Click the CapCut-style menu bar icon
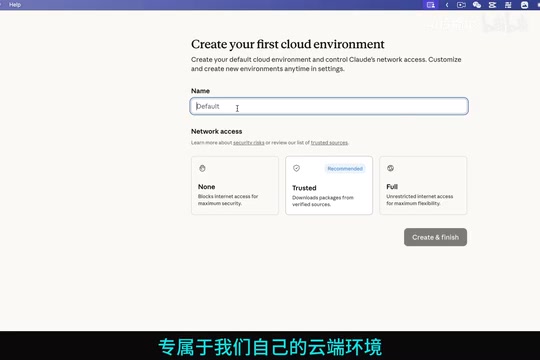Image resolution: width=540 pixels, height=360 pixels. [x=492, y=5]
